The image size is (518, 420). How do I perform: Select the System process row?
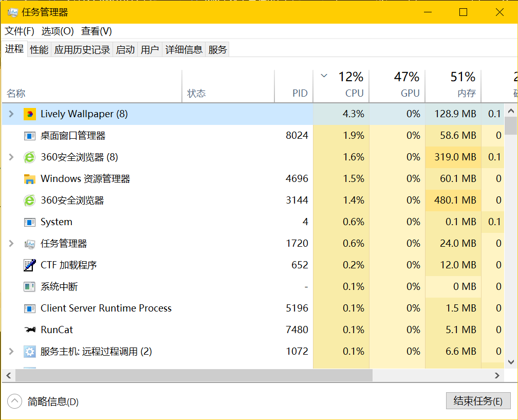click(154, 222)
